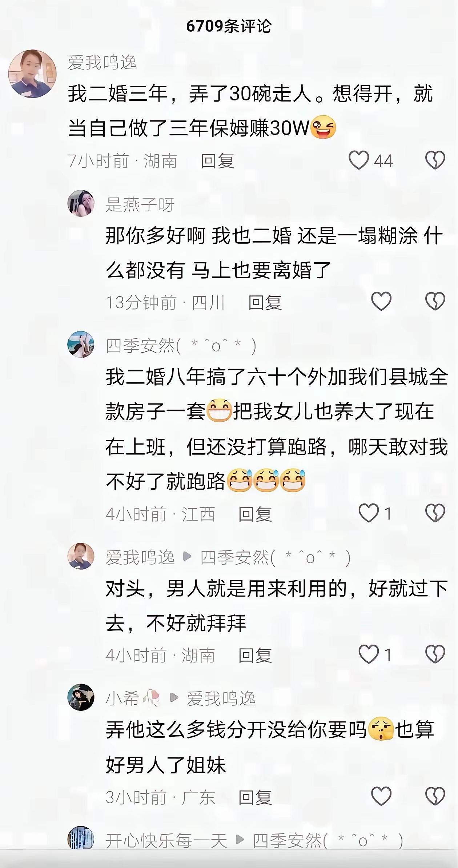Dislike 四季安然's comment from 江西
The width and height of the screenshot is (458, 868).
pyautogui.click(x=435, y=513)
